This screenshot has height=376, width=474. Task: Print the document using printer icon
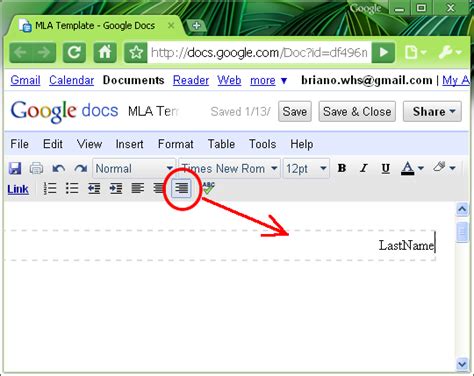36,168
